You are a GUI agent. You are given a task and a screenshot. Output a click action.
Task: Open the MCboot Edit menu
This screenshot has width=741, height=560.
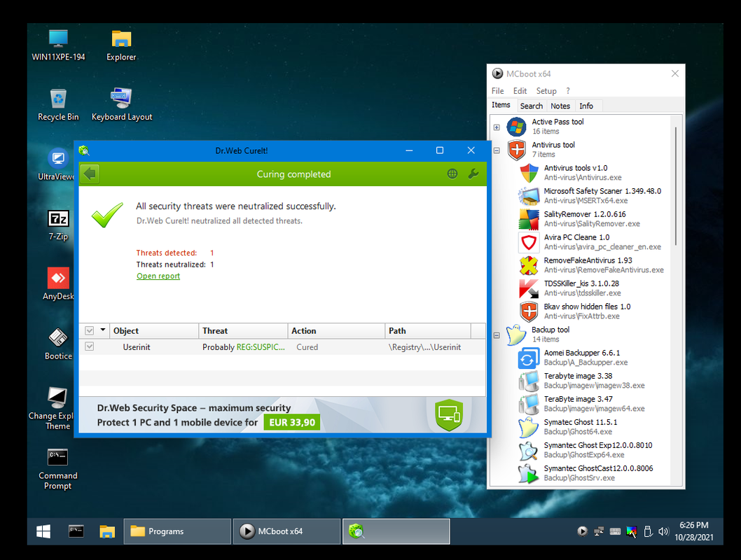520,91
